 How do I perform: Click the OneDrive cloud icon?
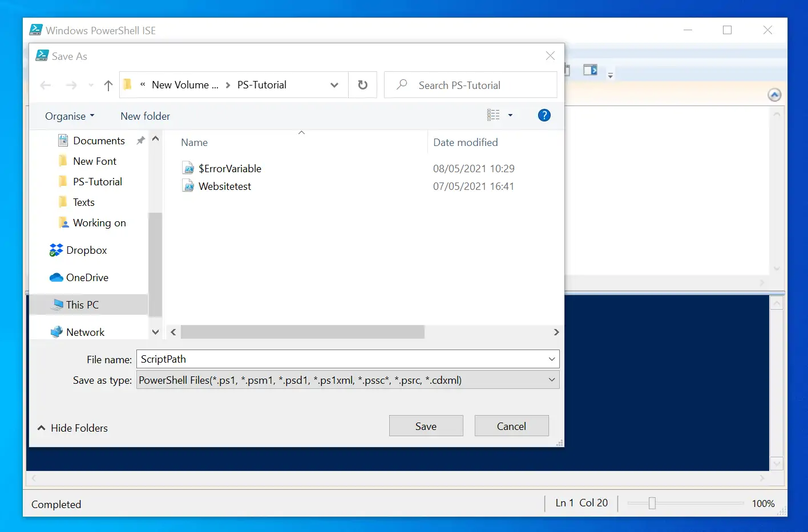[56, 278]
